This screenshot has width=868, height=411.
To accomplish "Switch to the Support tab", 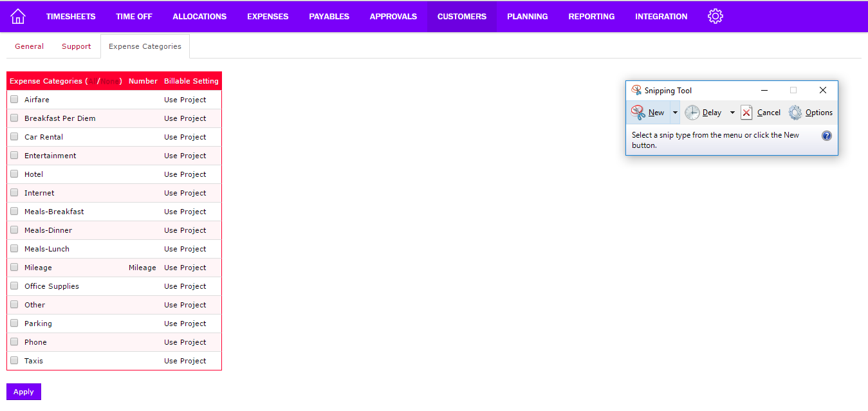I will pyautogui.click(x=77, y=46).
